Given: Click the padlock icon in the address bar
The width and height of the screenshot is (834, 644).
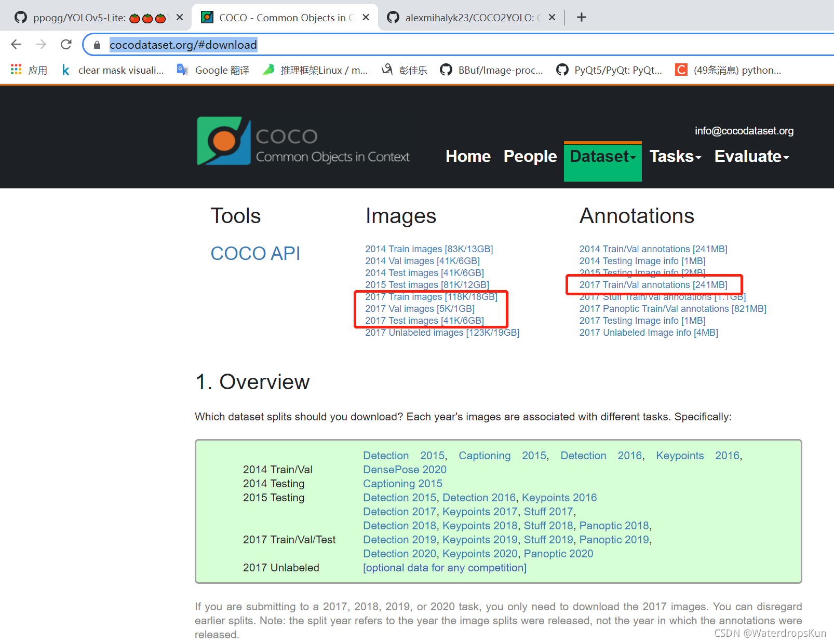Looking at the screenshot, I should [x=96, y=45].
